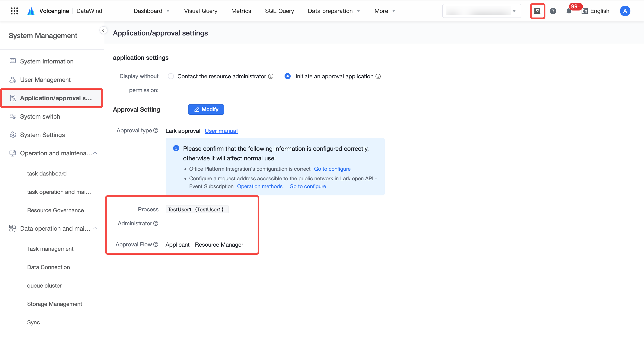The image size is (644, 351).
Task: Open the help question mark icon
Action: (553, 11)
